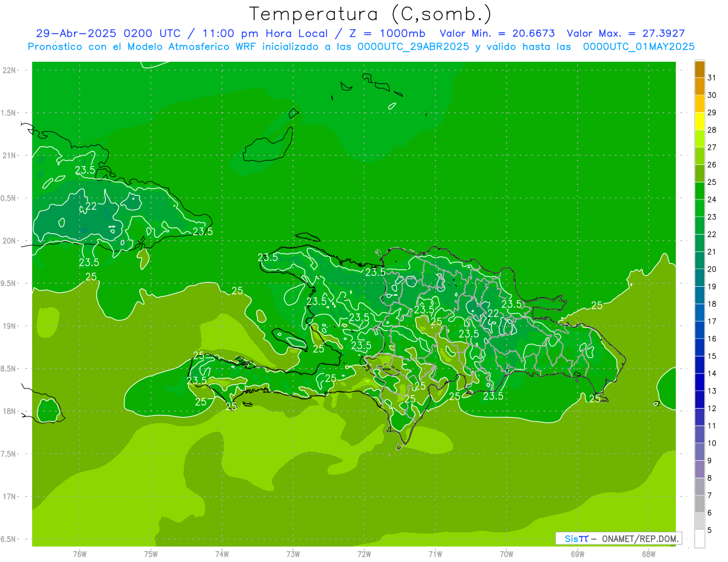Click the "9.5N" latitude axis label
The width and height of the screenshot is (728, 562).
[x=9, y=283]
